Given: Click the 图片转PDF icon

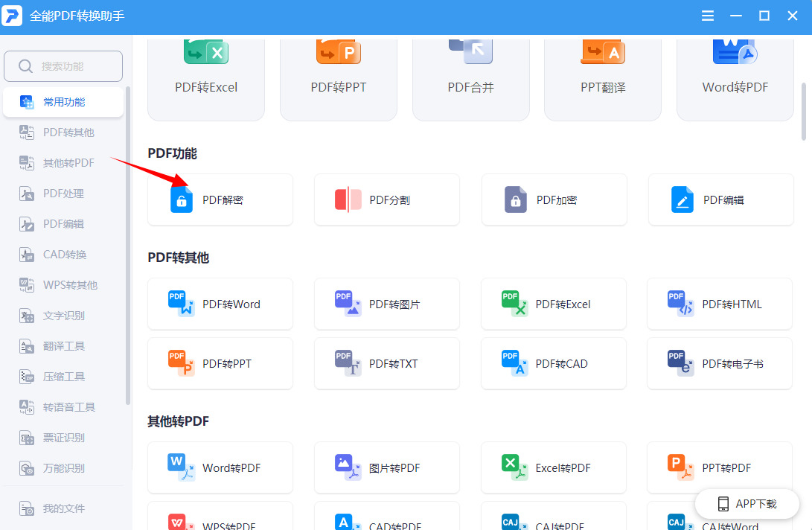Looking at the screenshot, I should [x=348, y=467].
